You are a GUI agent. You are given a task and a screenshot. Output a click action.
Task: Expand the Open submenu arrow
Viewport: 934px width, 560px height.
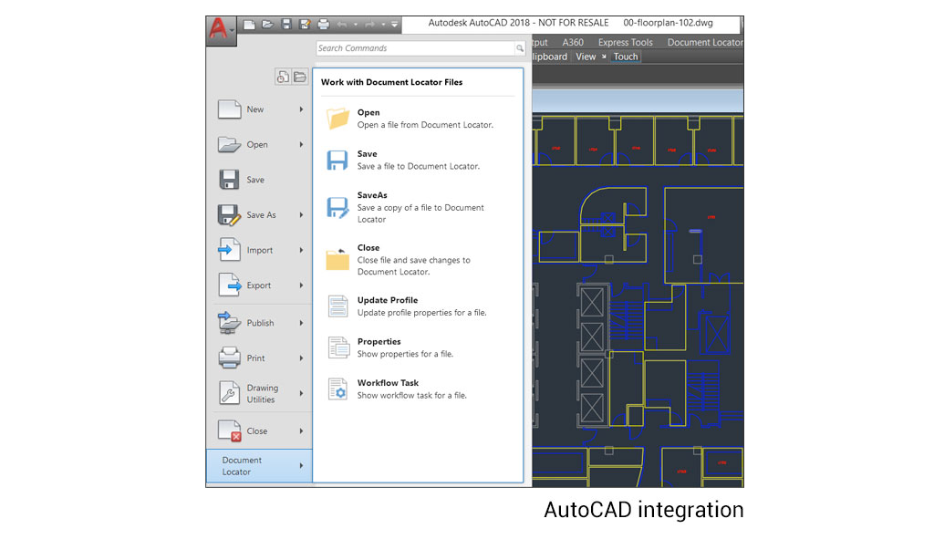[301, 145]
